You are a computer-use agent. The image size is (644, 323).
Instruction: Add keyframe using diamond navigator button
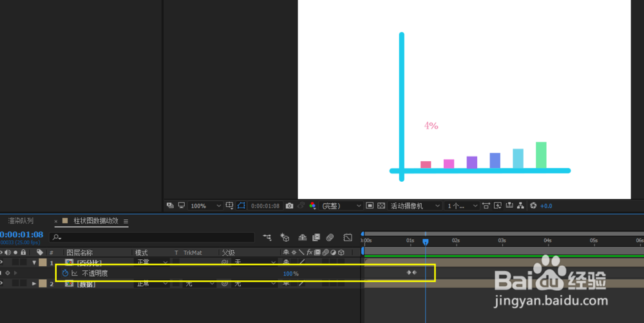7,273
